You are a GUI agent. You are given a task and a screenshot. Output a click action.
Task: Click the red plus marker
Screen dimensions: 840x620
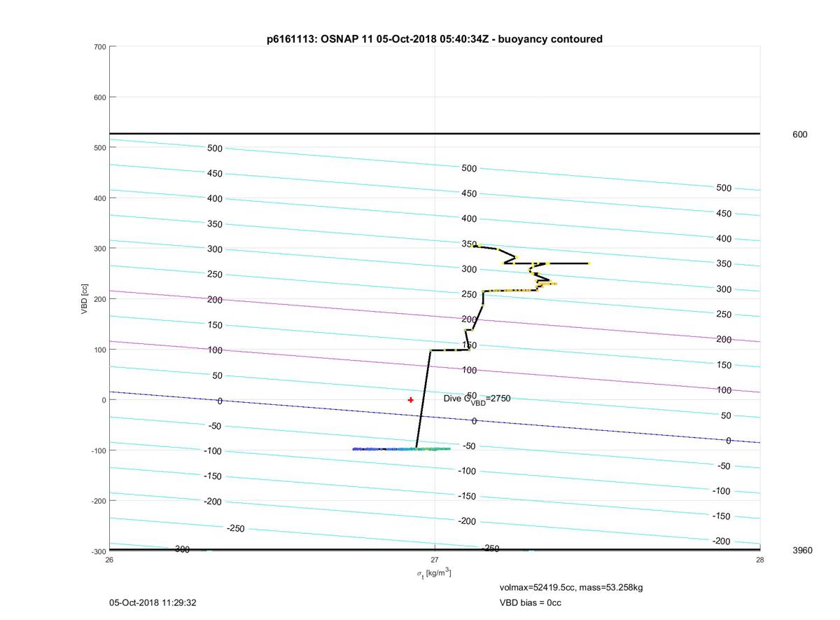pos(410,400)
